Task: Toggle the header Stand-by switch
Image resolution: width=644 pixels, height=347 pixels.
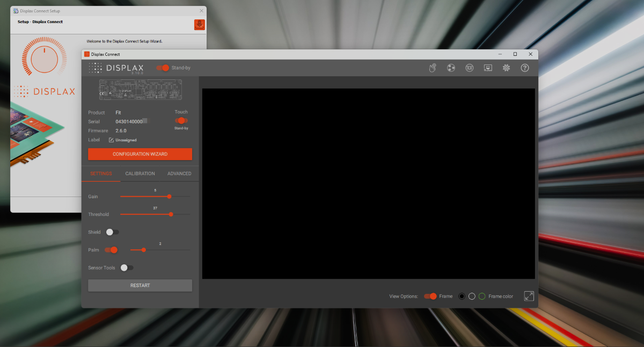Action: point(163,68)
